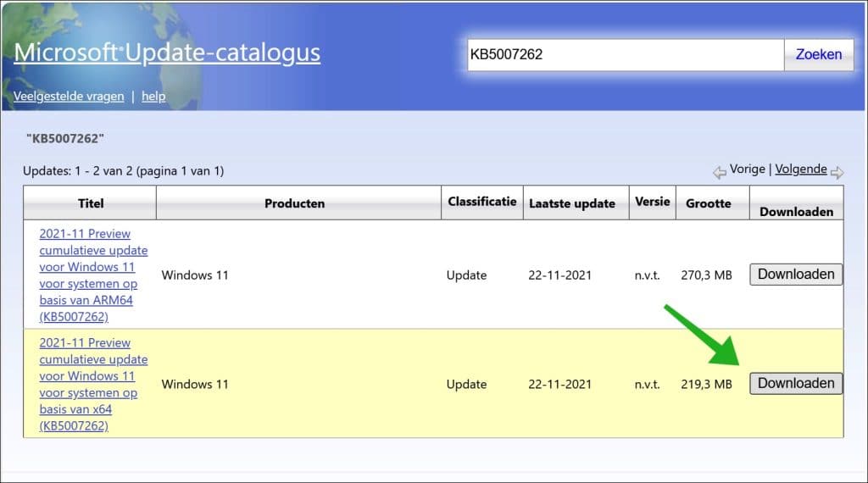Open the help link in the header
868x483 pixels.
pyautogui.click(x=153, y=97)
